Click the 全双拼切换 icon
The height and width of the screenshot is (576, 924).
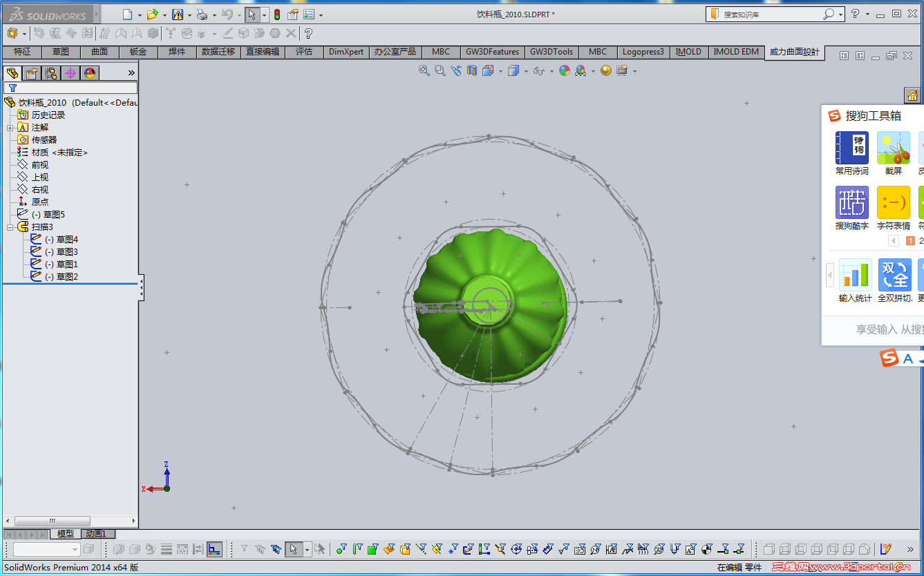895,281
